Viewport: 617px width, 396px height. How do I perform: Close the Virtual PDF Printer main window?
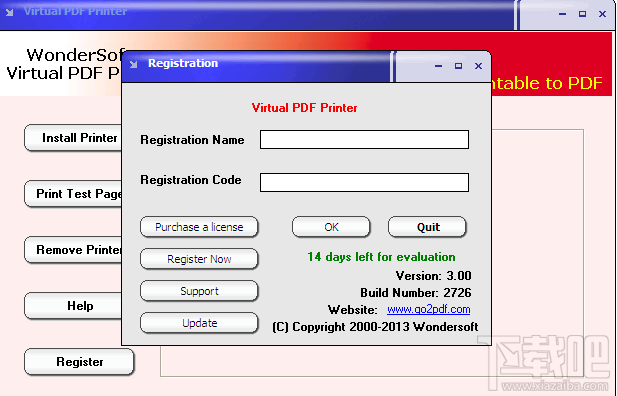pos(602,14)
